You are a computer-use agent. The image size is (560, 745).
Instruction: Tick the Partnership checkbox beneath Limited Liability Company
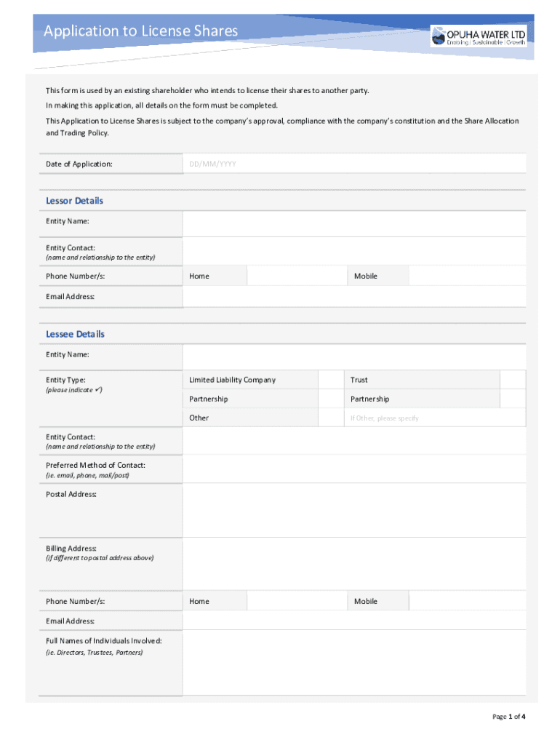pos(330,399)
